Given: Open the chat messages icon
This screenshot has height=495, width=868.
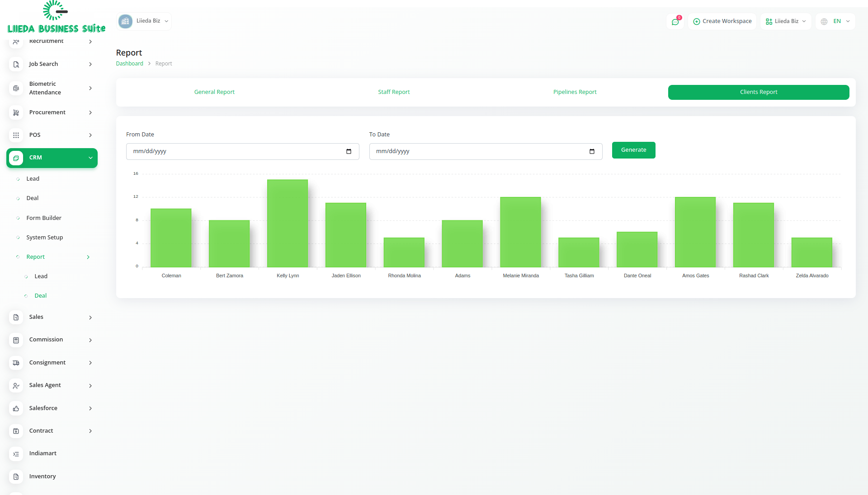Looking at the screenshot, I should point(675,22).
